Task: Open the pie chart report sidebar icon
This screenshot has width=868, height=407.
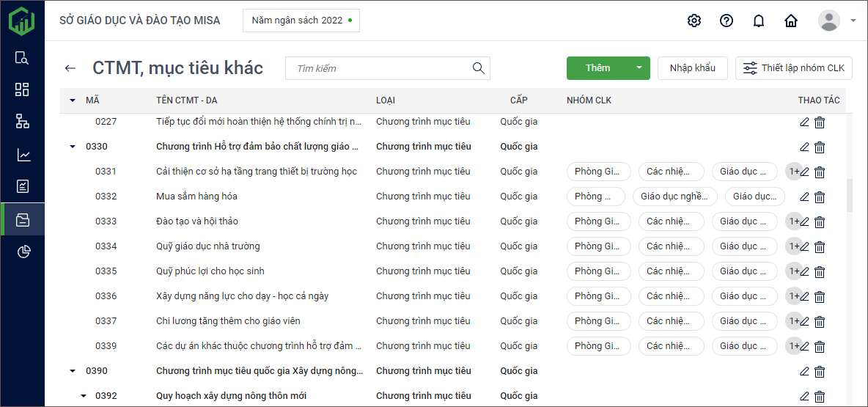Action: click(23, 252)
